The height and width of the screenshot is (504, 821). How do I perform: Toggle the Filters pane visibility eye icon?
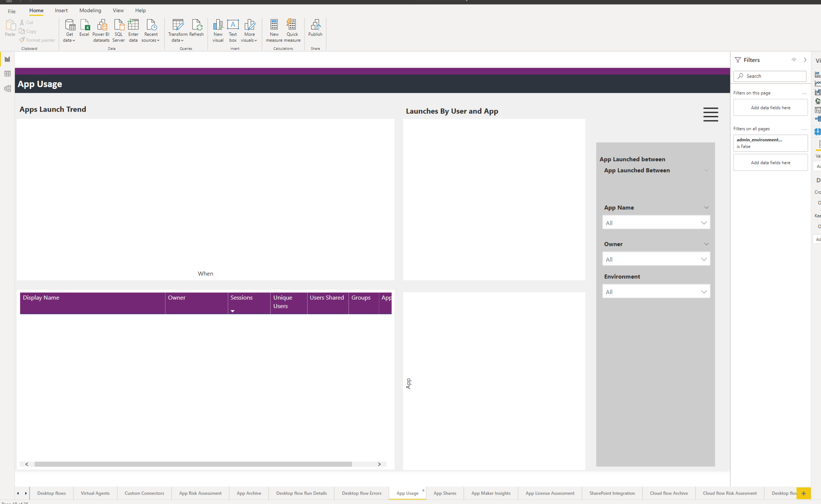794,60
